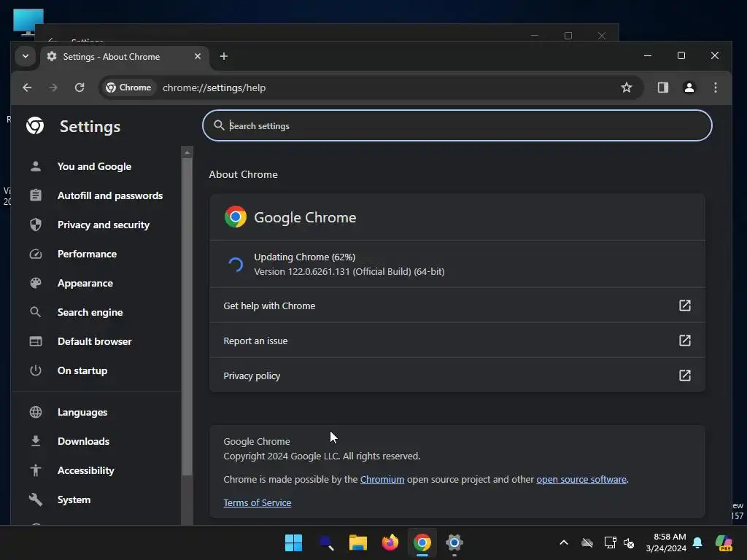The image size is (747, 560).
Task: Reload the page with the refresh icon
Action: (80, 87)
